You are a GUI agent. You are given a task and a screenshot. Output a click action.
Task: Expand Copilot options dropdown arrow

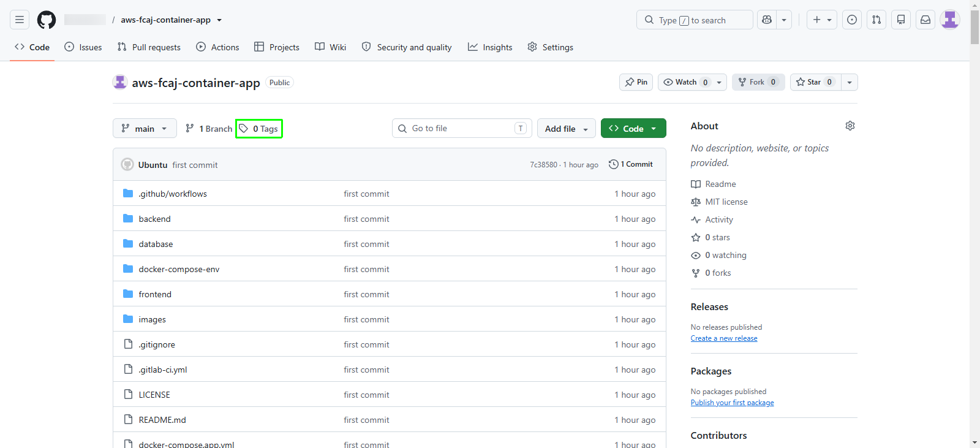click(784, 20)
